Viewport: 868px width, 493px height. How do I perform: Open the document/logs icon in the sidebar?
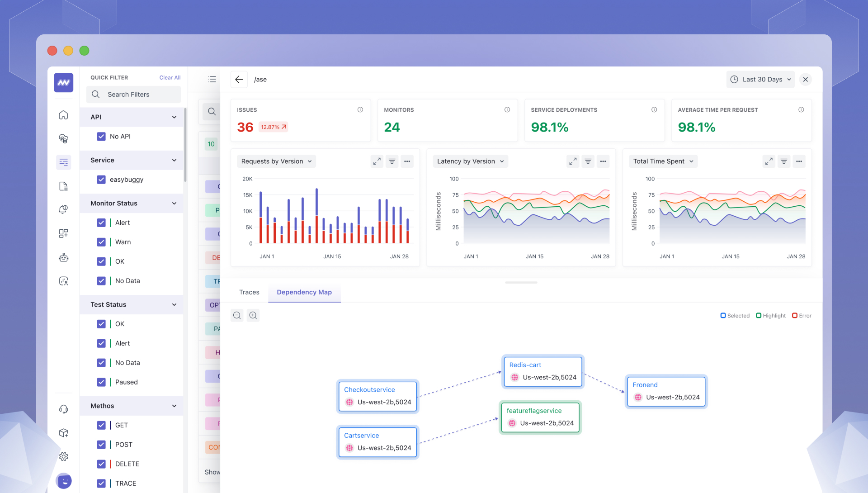(63, 185)
